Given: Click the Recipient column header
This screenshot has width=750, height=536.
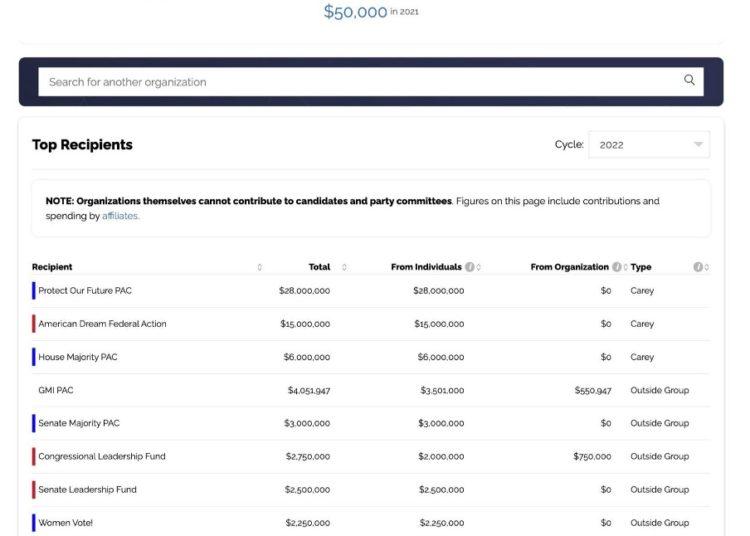Looking at the screenshot, I should [52, 267].
